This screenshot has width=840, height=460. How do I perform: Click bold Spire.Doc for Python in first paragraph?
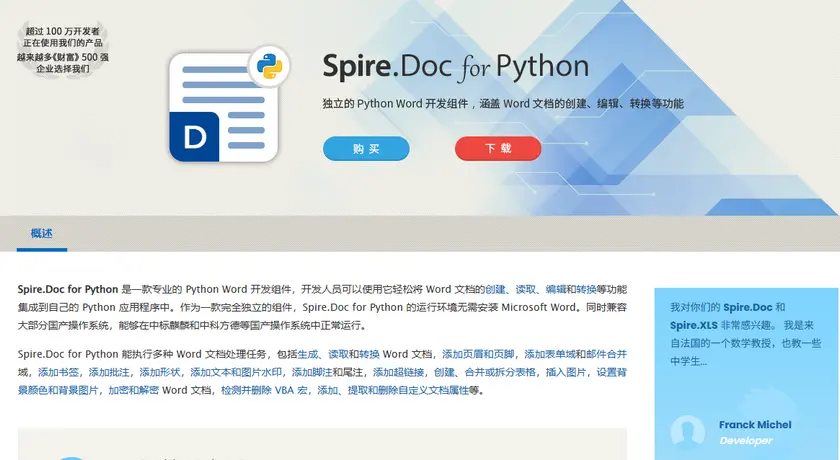(x=68, y=289)
